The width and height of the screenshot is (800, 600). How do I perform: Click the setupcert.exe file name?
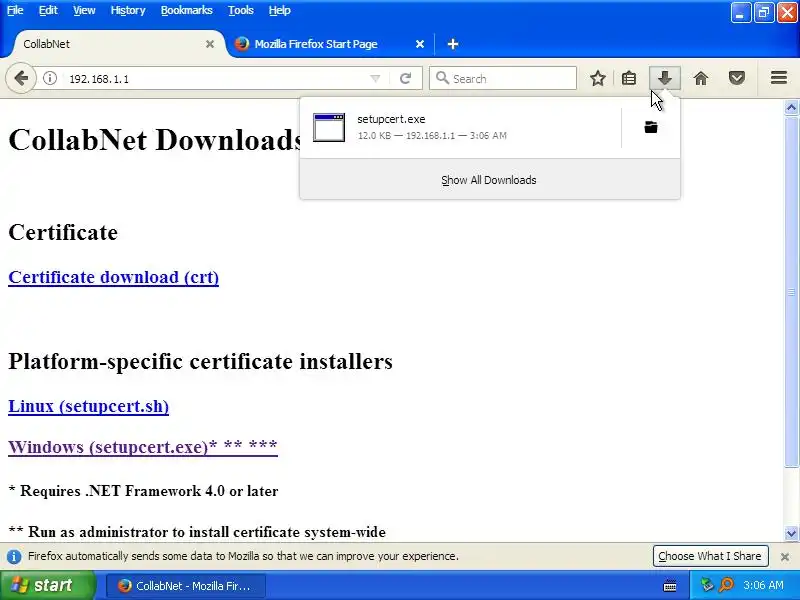391,119
